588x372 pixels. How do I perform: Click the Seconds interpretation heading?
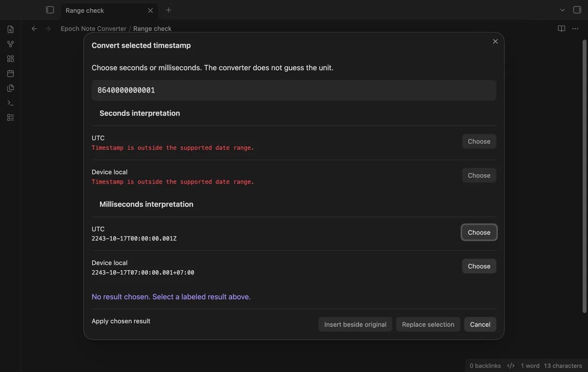tap(140, 113)
